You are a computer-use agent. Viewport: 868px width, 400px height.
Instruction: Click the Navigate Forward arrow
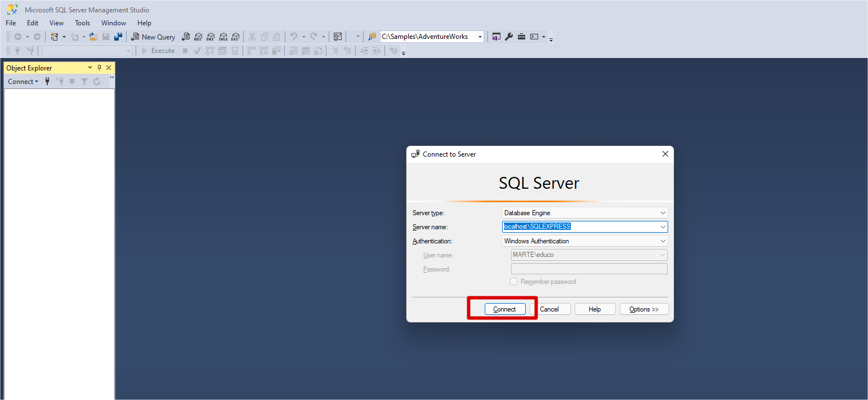click(37, 37)
